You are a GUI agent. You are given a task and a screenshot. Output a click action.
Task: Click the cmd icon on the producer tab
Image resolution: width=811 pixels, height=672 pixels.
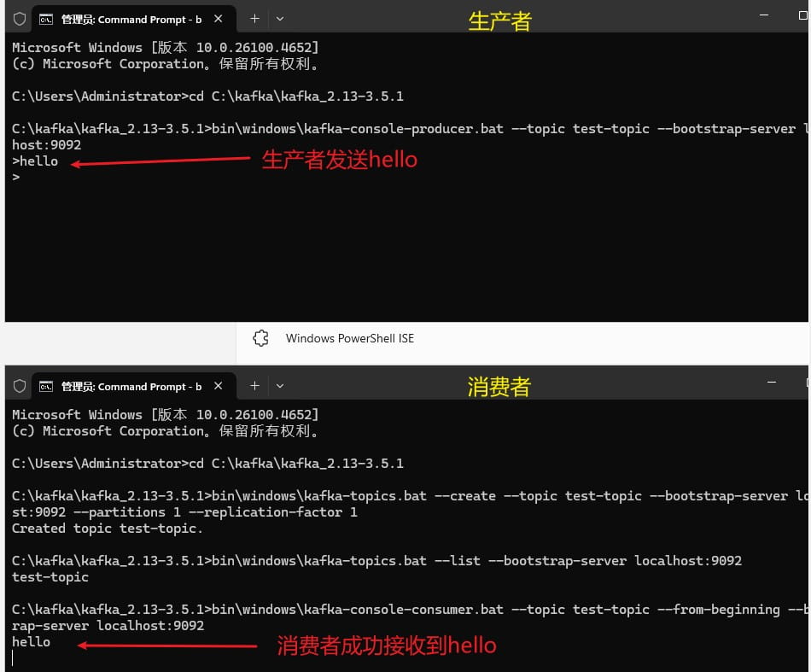coord(46,20)
